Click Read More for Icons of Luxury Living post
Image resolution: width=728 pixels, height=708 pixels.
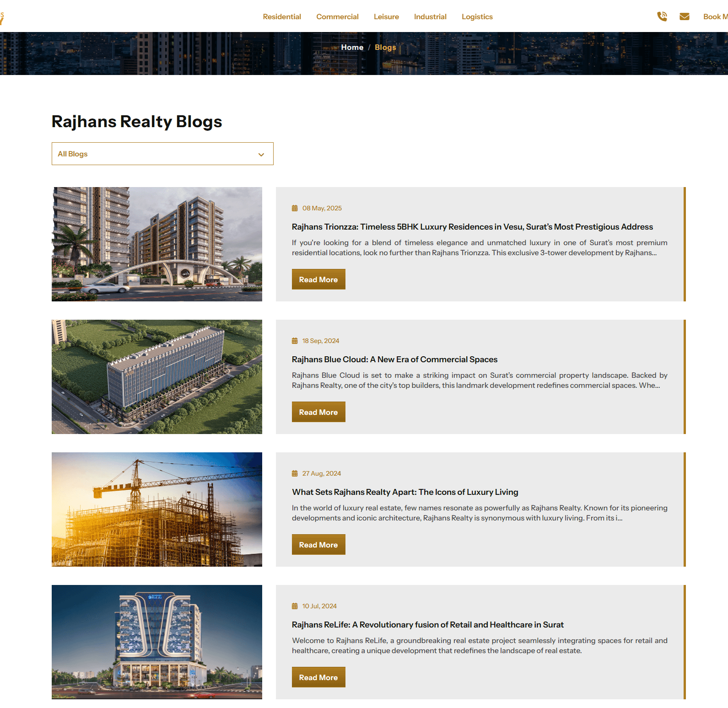(318, 545)
